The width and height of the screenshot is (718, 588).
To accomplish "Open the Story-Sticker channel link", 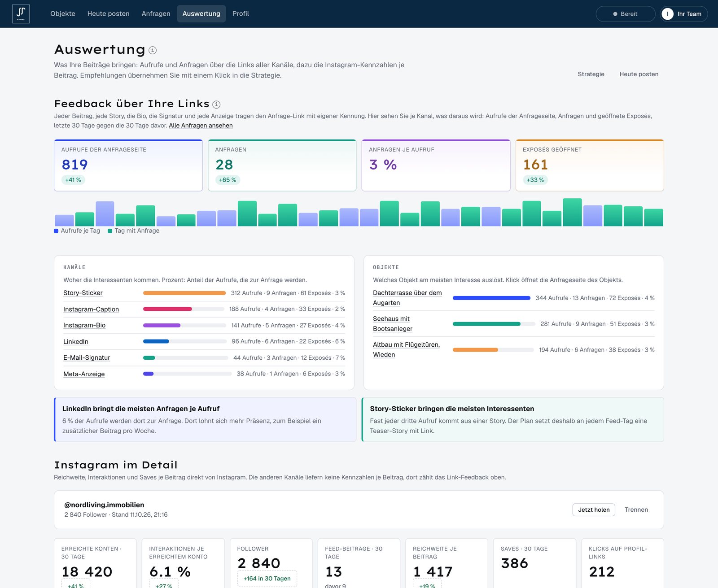I will tap(83, 293).
